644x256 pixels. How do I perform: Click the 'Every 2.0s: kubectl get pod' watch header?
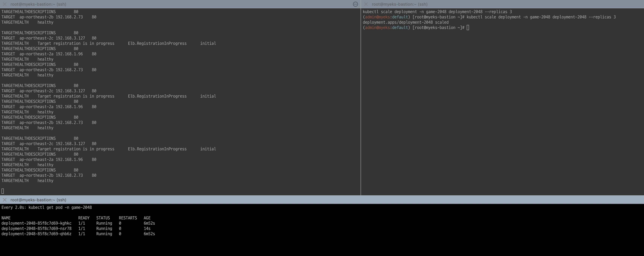click(x=46, y=208)
